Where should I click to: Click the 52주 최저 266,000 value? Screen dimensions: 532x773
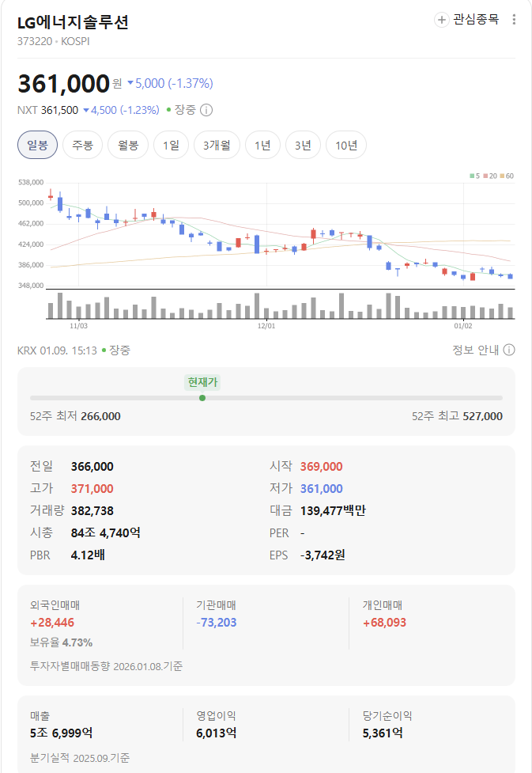pos(100,416)
